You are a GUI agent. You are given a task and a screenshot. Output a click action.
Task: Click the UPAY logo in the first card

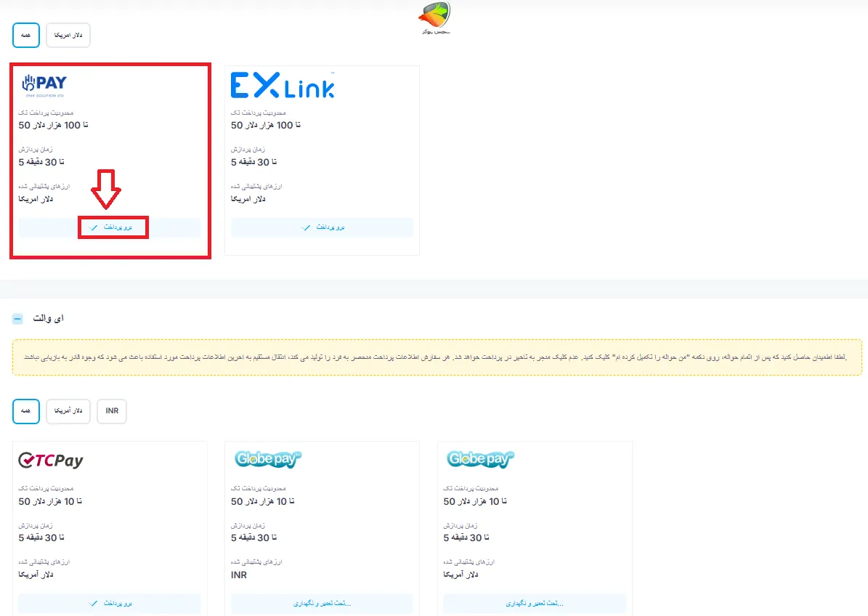(44, 85)
